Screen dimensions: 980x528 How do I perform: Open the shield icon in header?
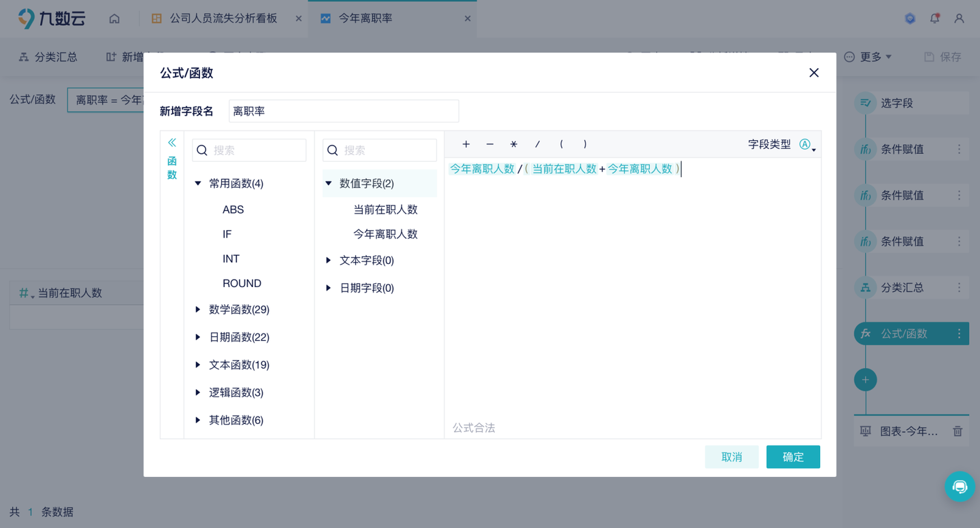[910, 18]
